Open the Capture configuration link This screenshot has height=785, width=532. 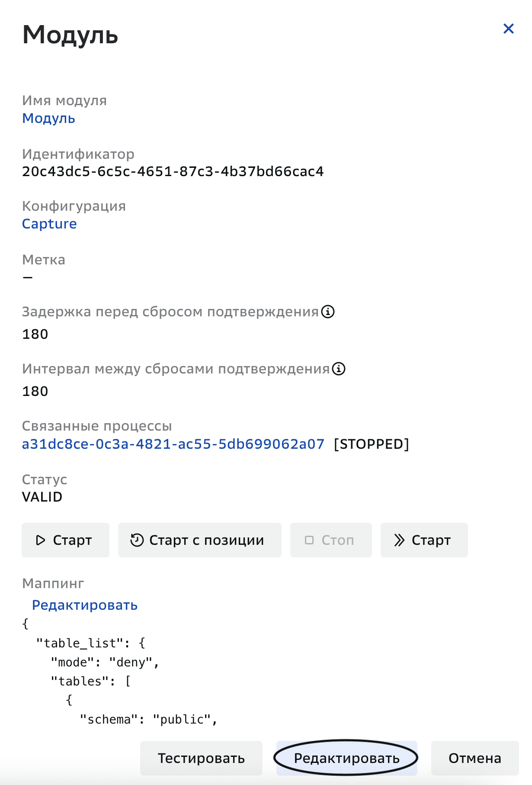click(x=50, y=224)
